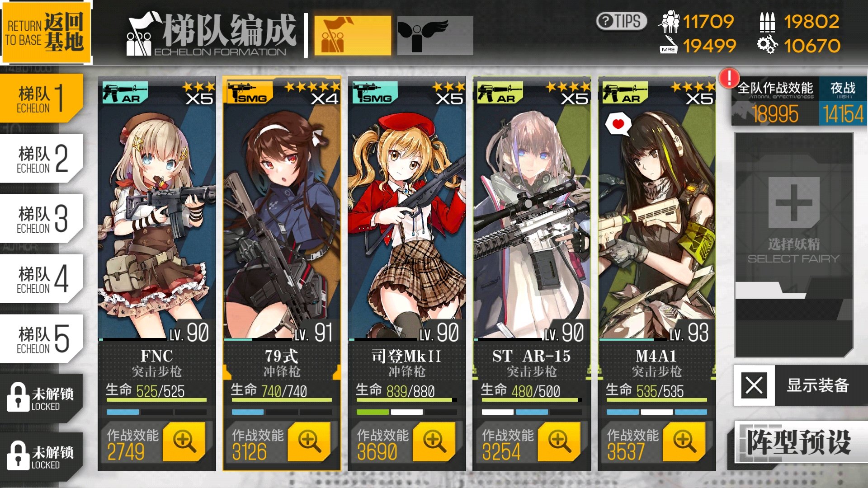Select the flag echelon formation tab

[x=352, y=36]
